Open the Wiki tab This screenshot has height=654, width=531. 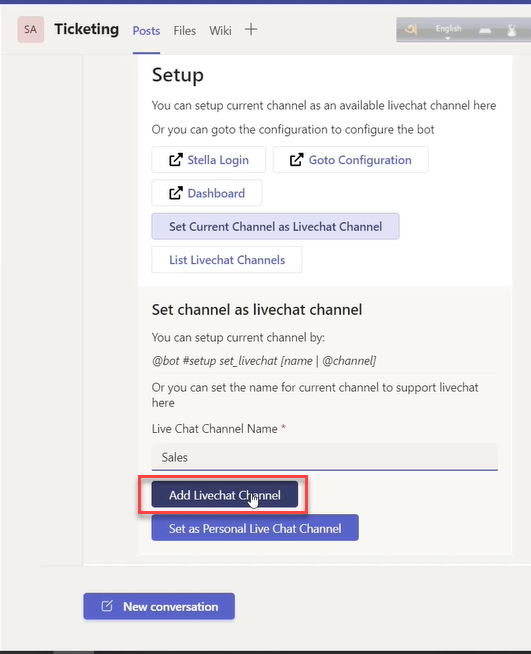point(220,31)
